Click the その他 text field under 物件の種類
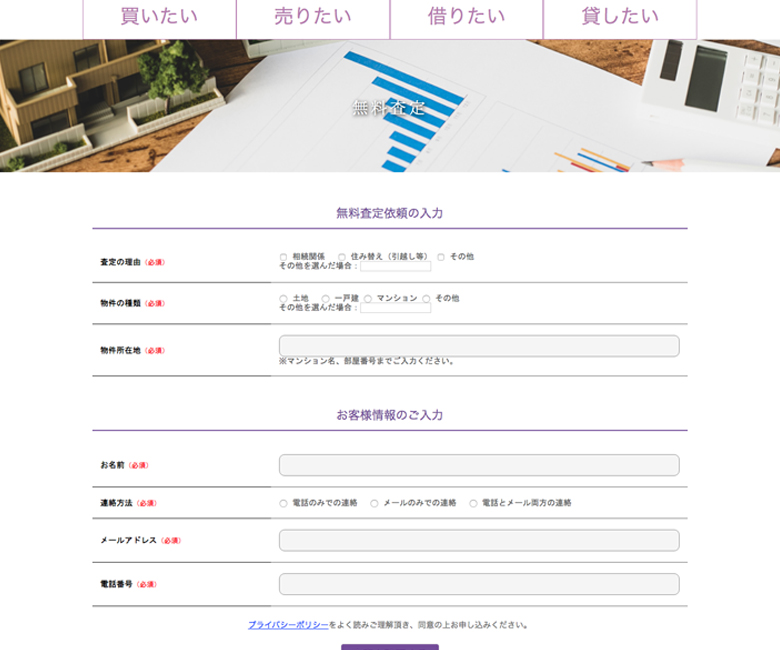Image resolution: width=780 pixels, height=650 pixels. click(x=395, y=308)
